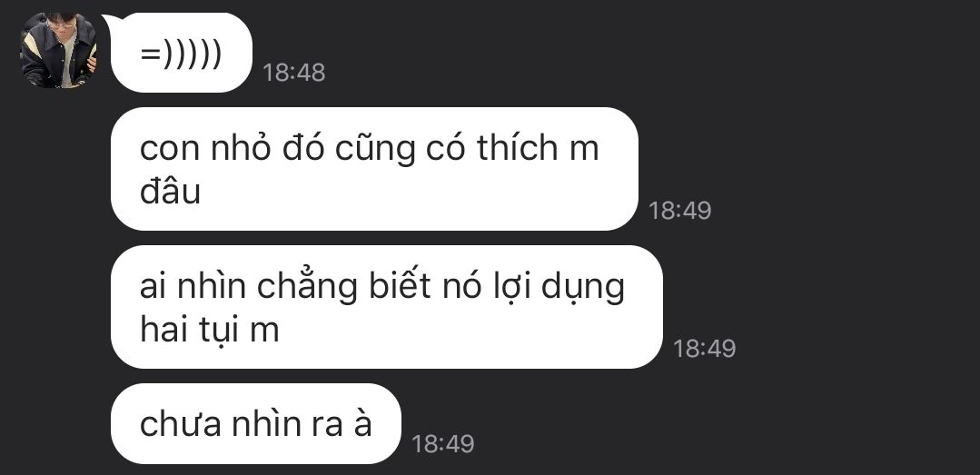The height and width of the screenshot is (475, 980).
Task: Tap the "chưa nhìn ra à" message bubble
Action: point(255,424)
